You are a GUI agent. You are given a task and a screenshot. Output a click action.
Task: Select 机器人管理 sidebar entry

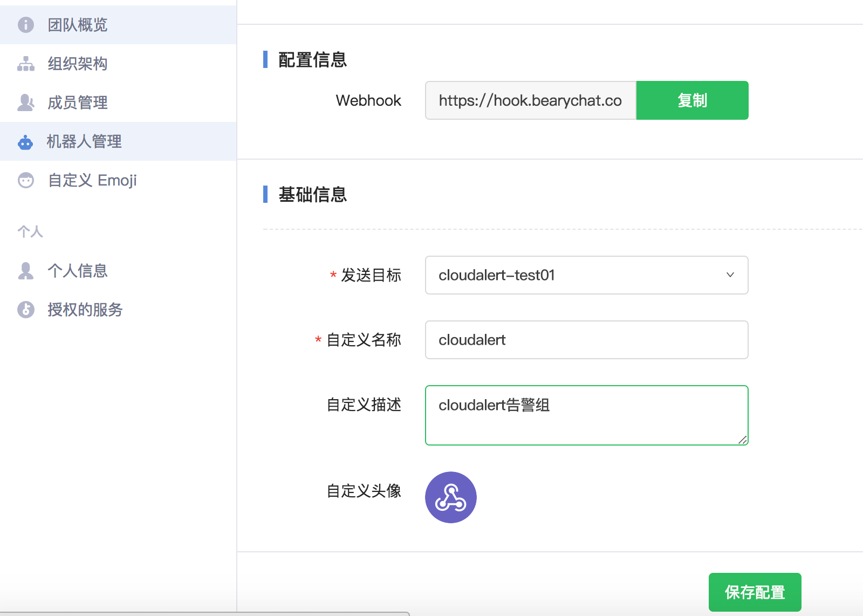click(84, 141)
